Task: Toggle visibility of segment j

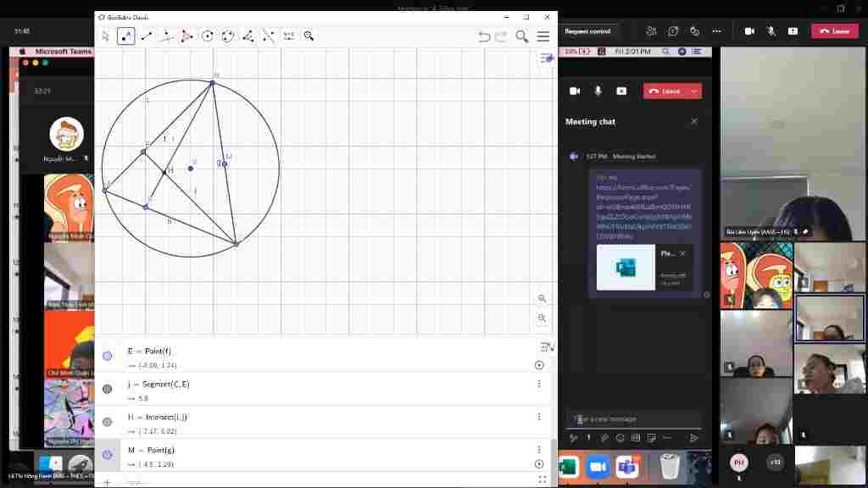Action: click(x=108, y=389)
